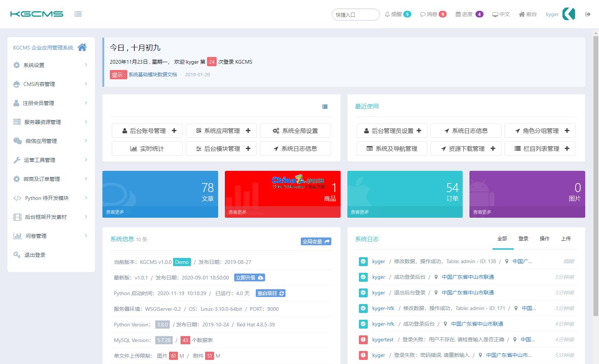This screenshot has height=364, width=599.
Task: Click the home icon next to KGCMS 企业应用管理系统
Action: click(x=82, y=47)
